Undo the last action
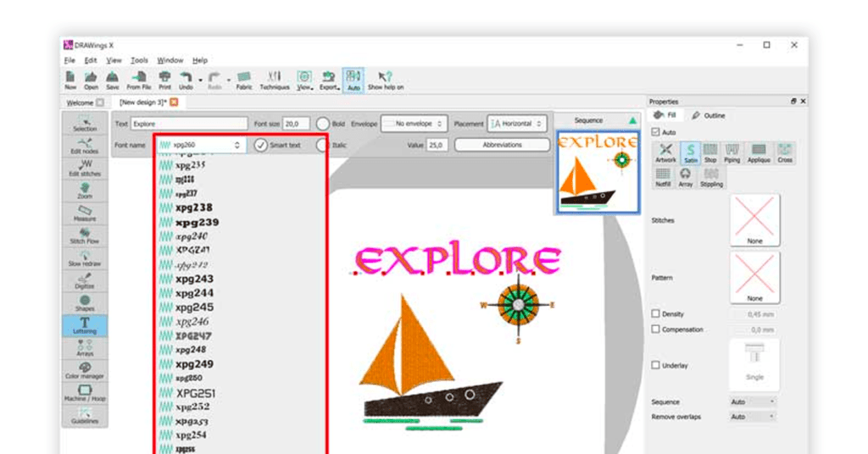 pyautogui.click(x=186, y=80)
